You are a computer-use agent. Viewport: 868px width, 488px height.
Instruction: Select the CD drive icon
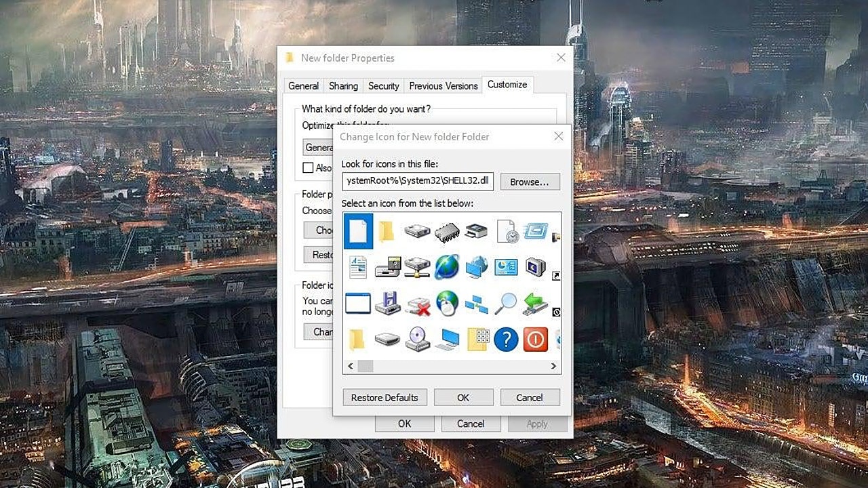418,339
